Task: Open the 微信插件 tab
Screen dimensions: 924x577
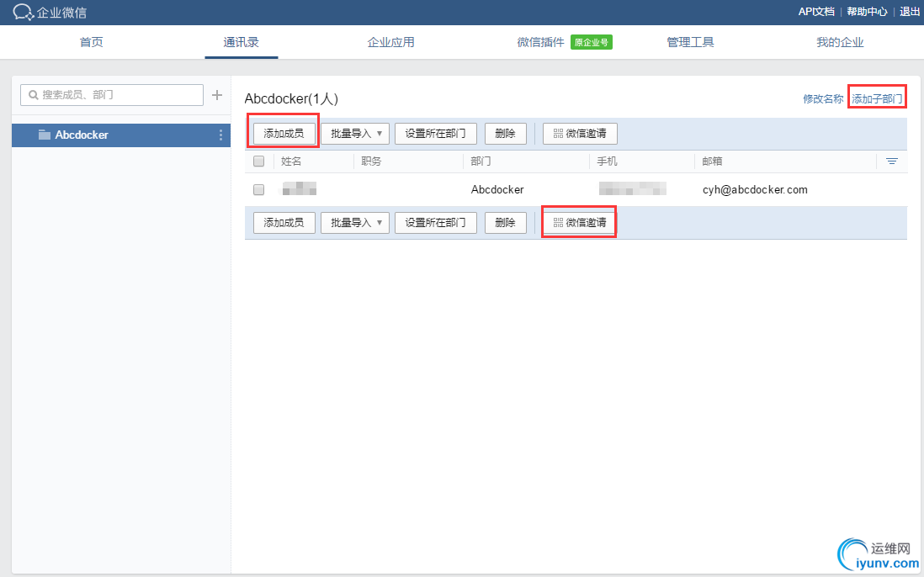Action: [x=540, y=42]
